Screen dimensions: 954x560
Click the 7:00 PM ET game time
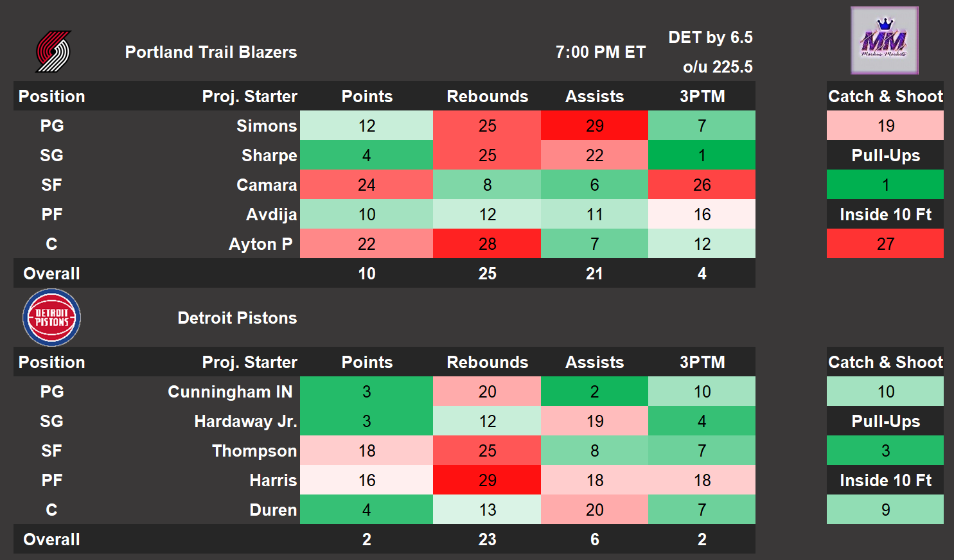(x=600, y=52)
